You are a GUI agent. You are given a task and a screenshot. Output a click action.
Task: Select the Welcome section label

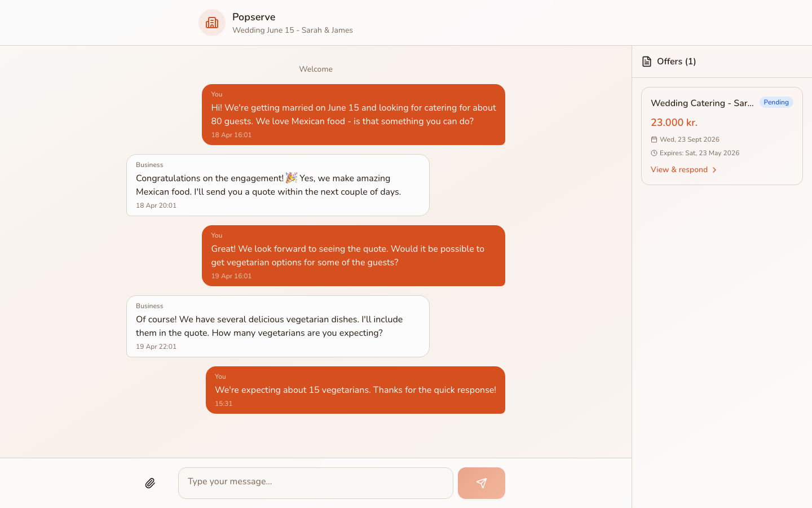click(x=315, y=69)
